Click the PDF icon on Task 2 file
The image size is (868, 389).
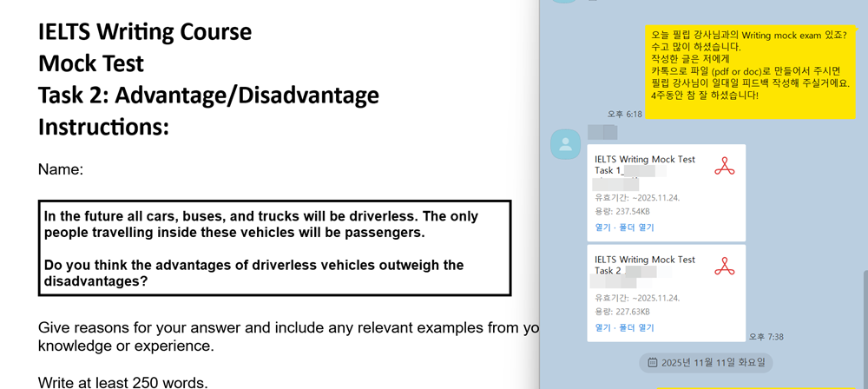click(724, 267)
